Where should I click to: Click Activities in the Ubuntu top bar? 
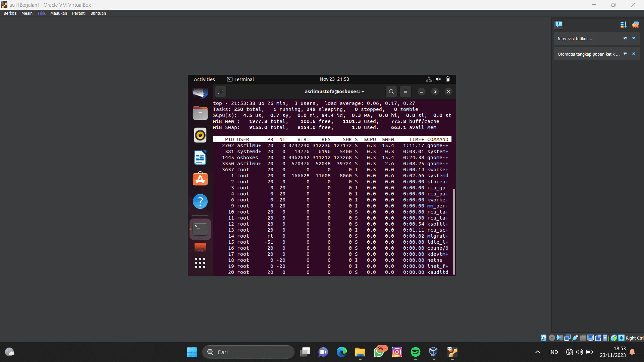(x=204, y=79)
